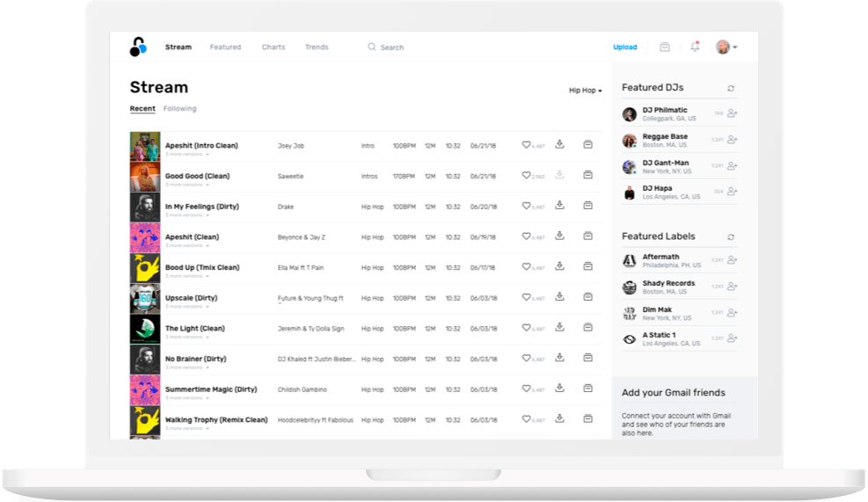Image resolution: width=868 pixels, height=502 pixels.
Task: Click the notification bell icon
Action: pyautogui.click(x=695, y=47)
